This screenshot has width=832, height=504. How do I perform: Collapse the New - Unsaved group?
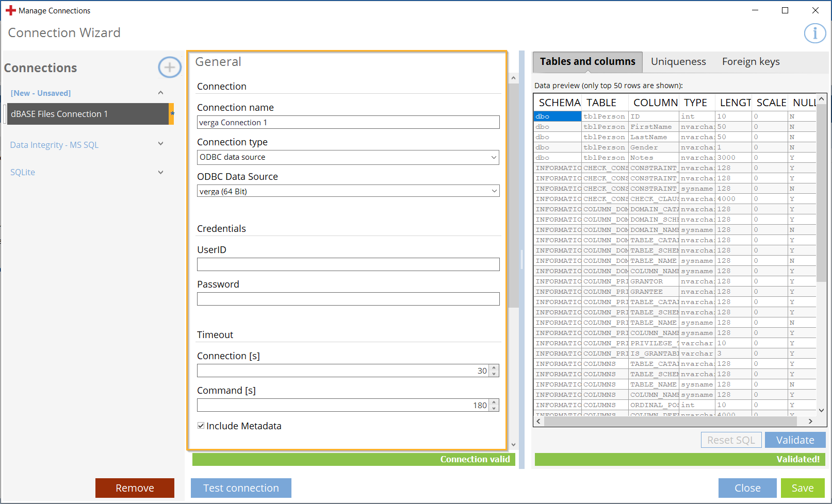pyautogui.click(x=160, y=93)
